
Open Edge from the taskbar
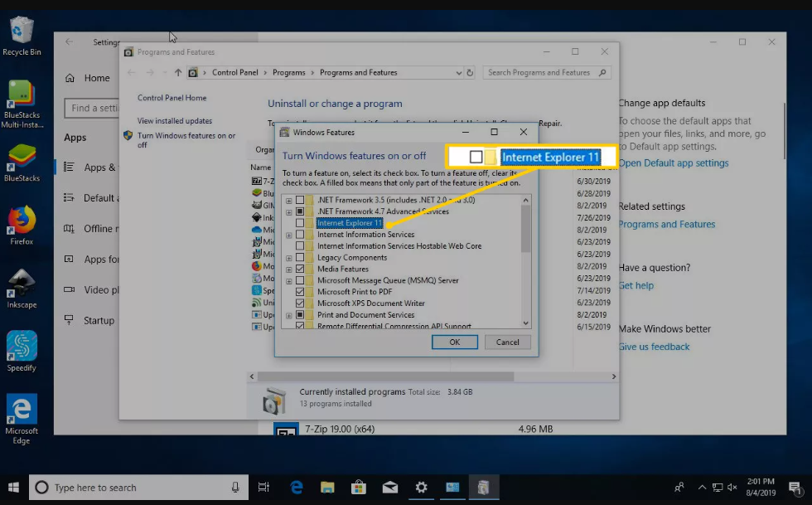coord(297,488)
